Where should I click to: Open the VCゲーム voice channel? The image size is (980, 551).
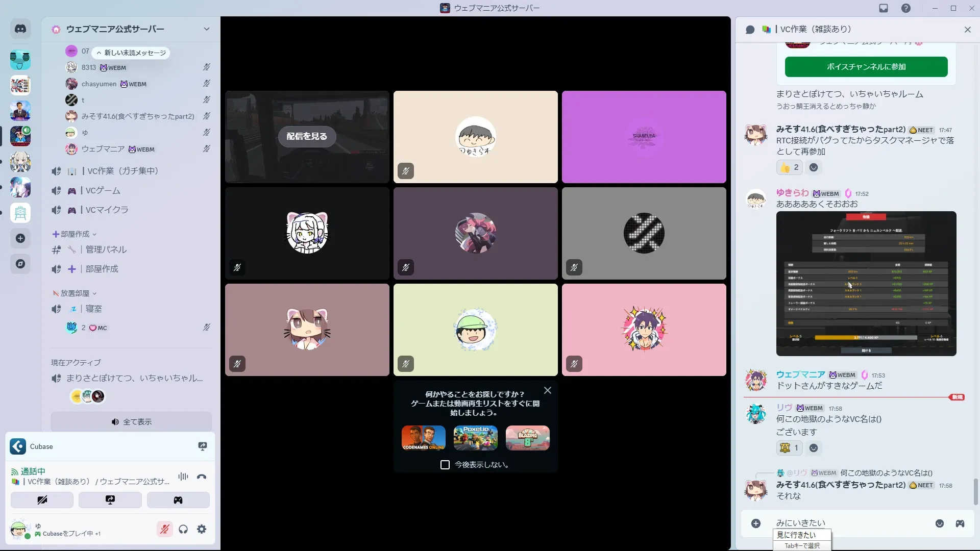coord(103,190)
